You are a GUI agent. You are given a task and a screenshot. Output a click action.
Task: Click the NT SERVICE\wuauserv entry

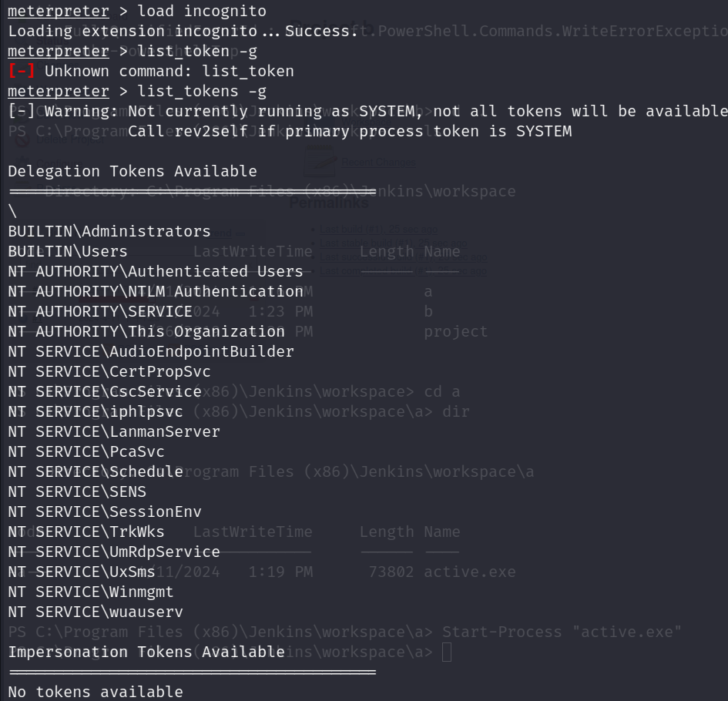coord(96,612)
